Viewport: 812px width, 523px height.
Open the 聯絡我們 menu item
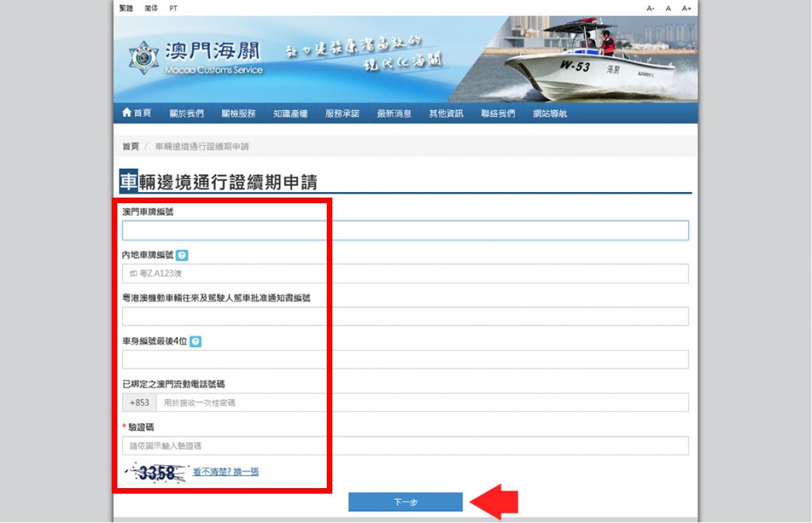pos(498,113)
